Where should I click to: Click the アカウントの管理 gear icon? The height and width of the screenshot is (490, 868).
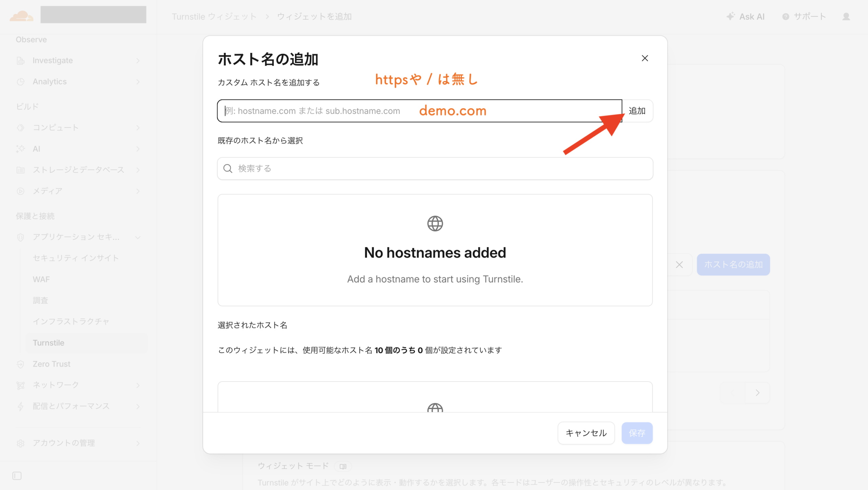pyautogui.click(x=21, y=444)
